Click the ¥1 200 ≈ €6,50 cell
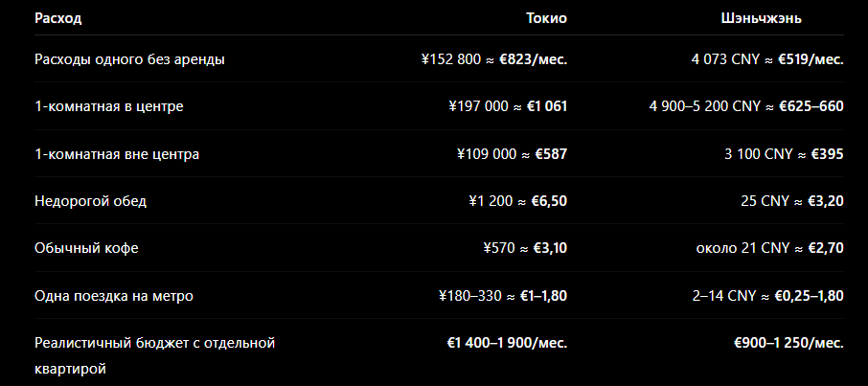Viewport: 868px width, 386px height. pos(517,201)
